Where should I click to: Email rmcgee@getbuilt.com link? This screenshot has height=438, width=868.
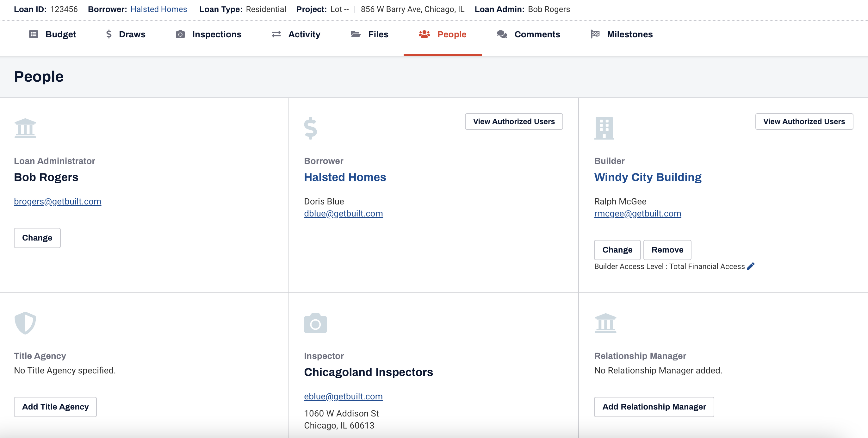coord(637,213)
